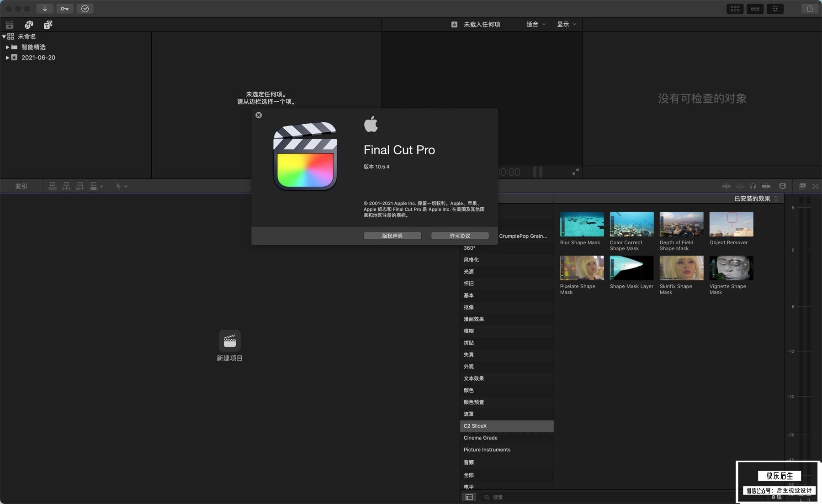The width and height of the screenshot is (822, 504).
Task: Select the C2 SliceX effects category
Action: [x=507, y=426]
